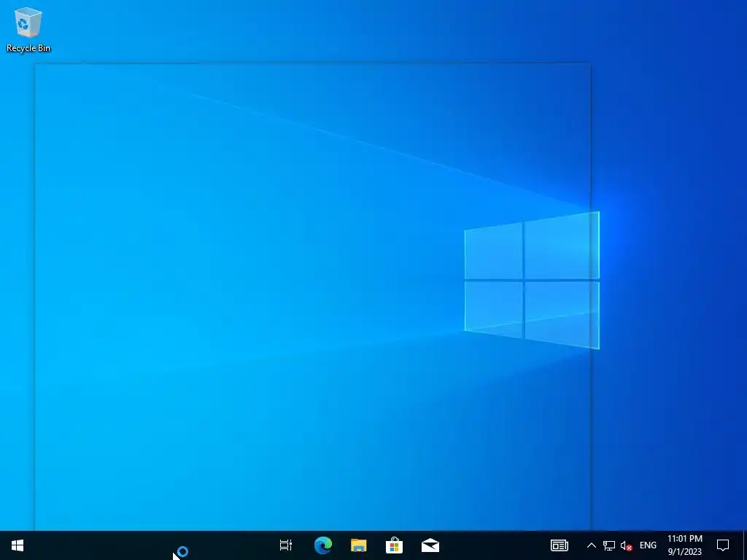Open the Action Center notifications icon
This screenshot has height=560, width=747.
pyautogui.click(x=723, y=545)
